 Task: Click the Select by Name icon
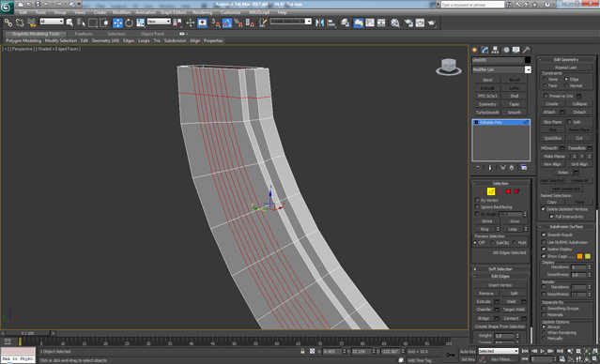point(81,23)
